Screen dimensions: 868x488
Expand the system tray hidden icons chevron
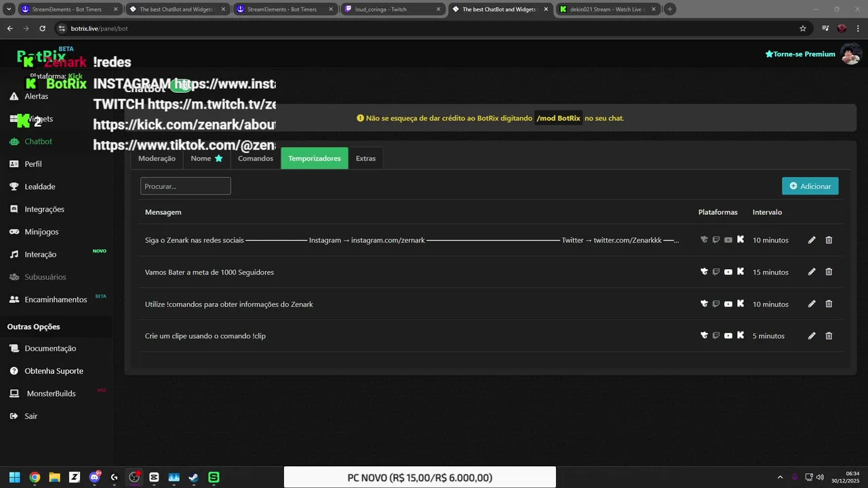click(x=780, y=477)
